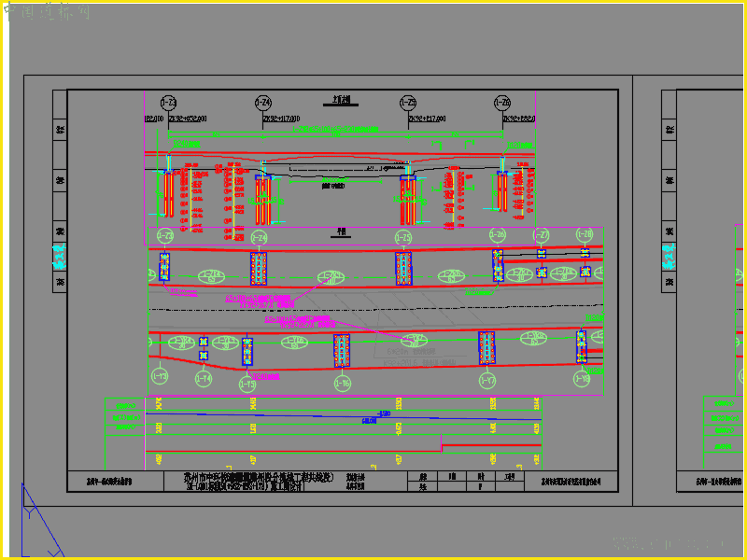Click magenta 65+100+65 note with ZK92 station

pos(261,301)
